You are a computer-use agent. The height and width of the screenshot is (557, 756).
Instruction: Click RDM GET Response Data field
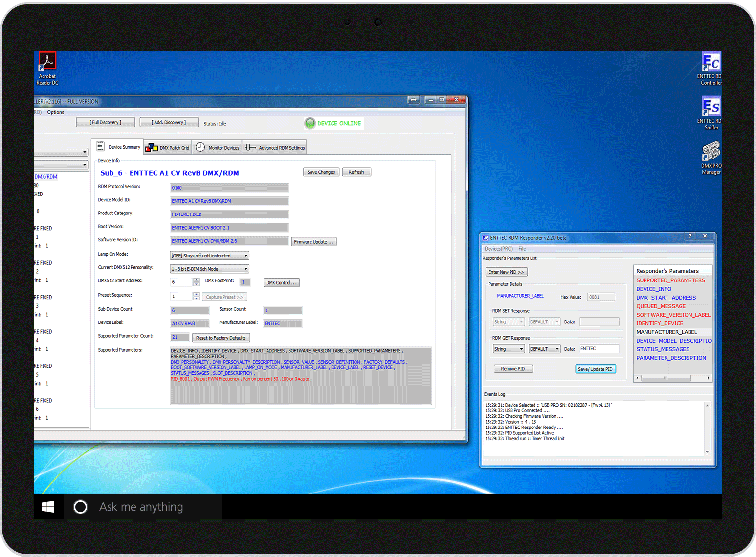coord(599,349)
